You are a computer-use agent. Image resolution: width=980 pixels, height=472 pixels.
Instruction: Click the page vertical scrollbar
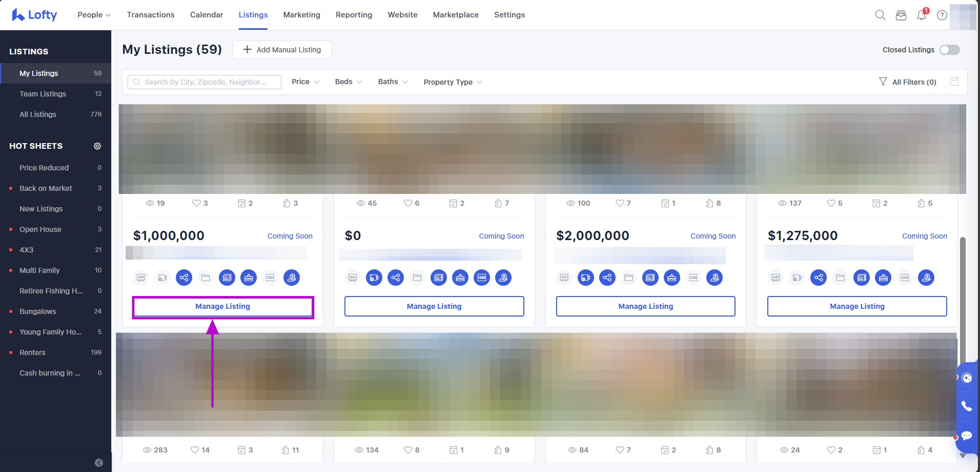[963, 298]
